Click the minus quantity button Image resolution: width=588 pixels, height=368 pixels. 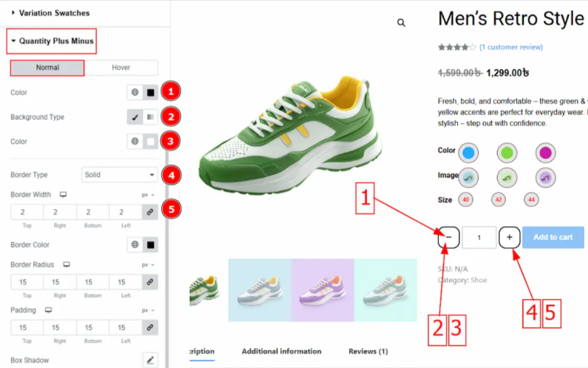[449, 237]
